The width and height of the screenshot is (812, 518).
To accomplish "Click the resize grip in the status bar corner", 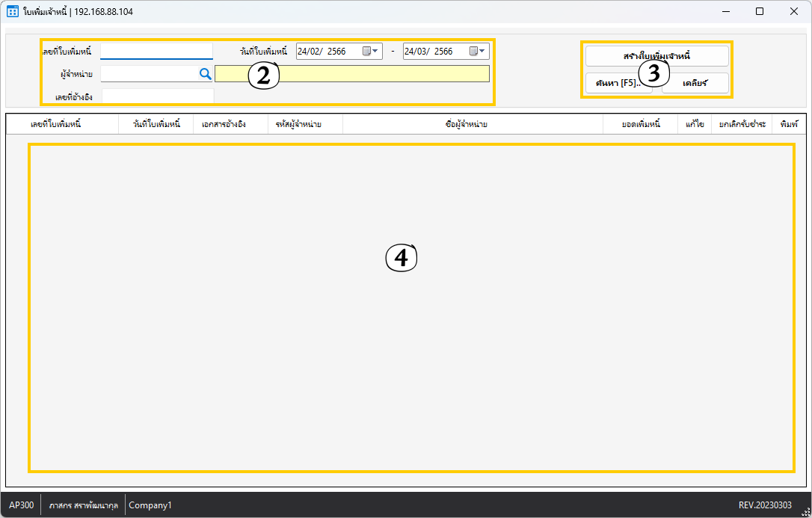I will 805,511.
